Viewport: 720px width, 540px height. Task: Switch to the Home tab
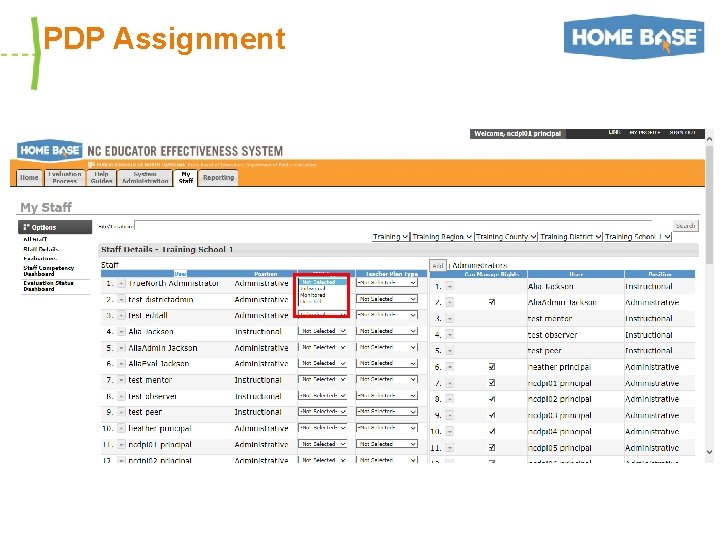(x=29, y=178)
